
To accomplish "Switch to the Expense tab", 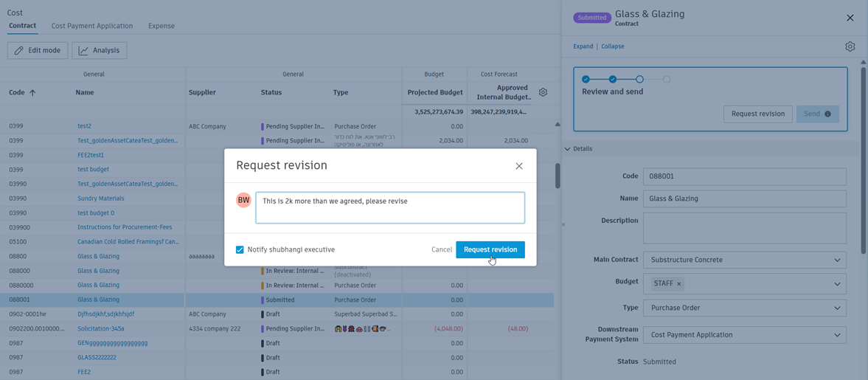I will tap(161, 26).
